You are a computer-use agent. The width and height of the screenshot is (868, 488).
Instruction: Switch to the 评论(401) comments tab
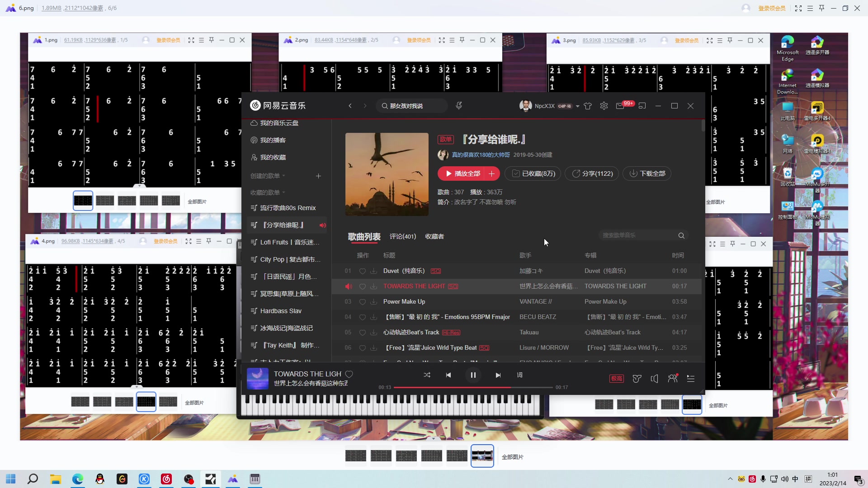(x=402, y=236)
